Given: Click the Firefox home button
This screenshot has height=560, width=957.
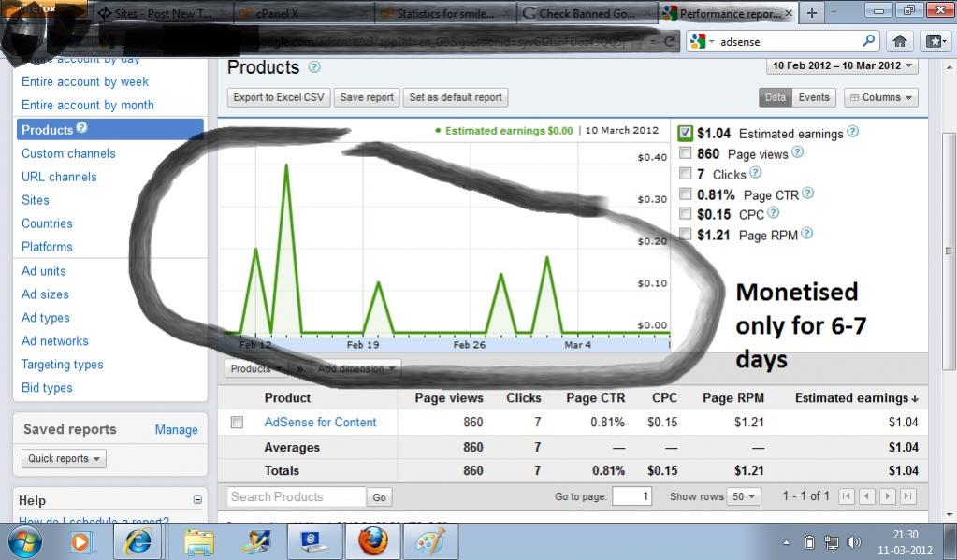Looking at the screenshot, I should pyautogui.click(x=900, y=41).
